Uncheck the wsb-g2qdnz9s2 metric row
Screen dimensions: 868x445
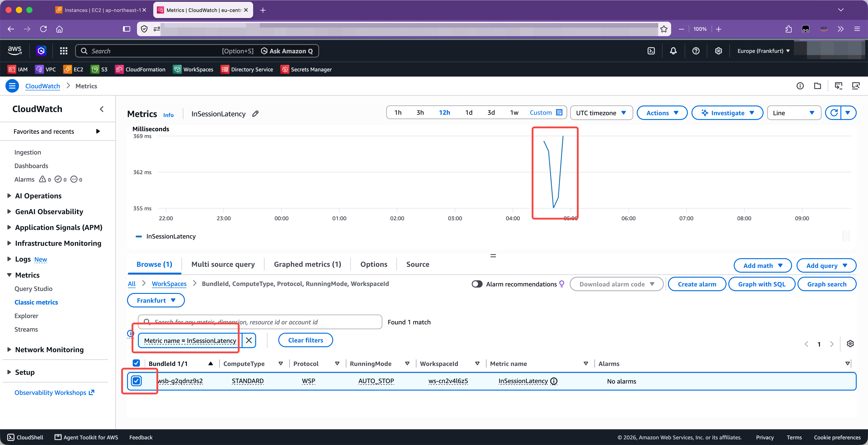(x=136, y=381)
